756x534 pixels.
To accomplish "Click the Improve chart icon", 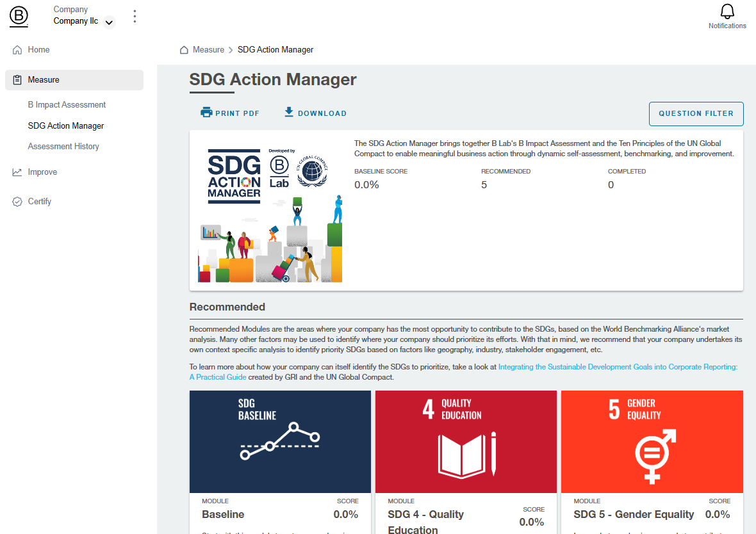I will coord(17,172).
